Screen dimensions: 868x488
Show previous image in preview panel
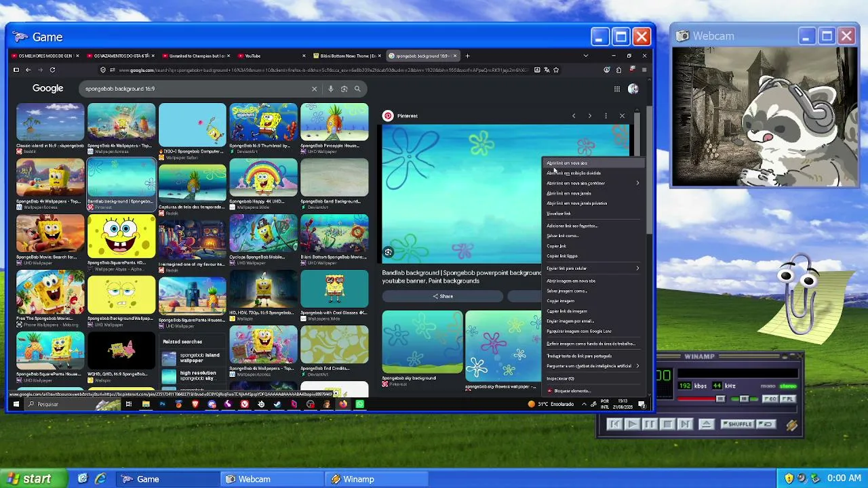574,116
